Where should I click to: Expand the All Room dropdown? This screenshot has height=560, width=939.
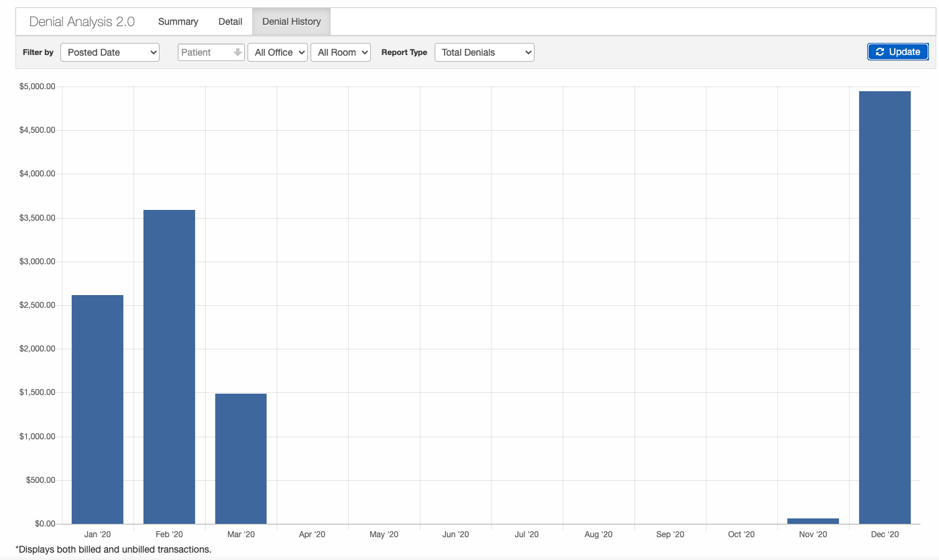coord(341,52)
